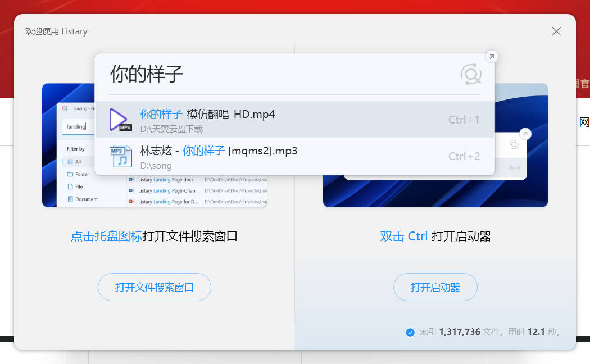This screenshot has width=590, height=364.
Task: Click the 点击托盘图标 link text
Action: point(107,236)
